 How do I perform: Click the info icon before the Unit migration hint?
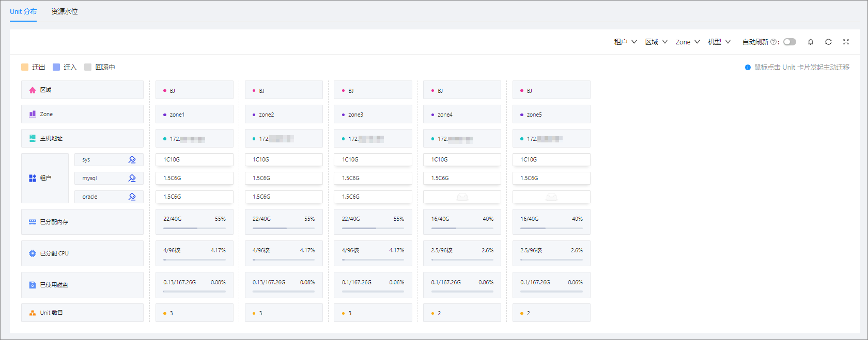(748, 67)
